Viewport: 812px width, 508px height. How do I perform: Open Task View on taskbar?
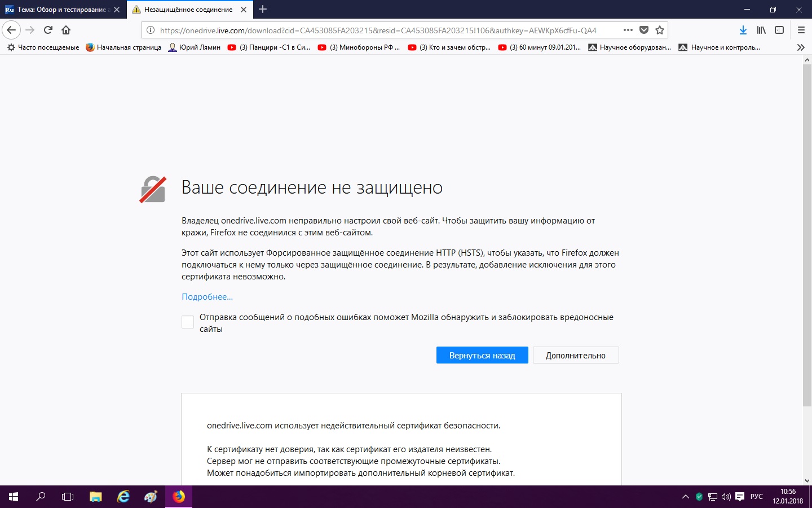tap(68, 497)
